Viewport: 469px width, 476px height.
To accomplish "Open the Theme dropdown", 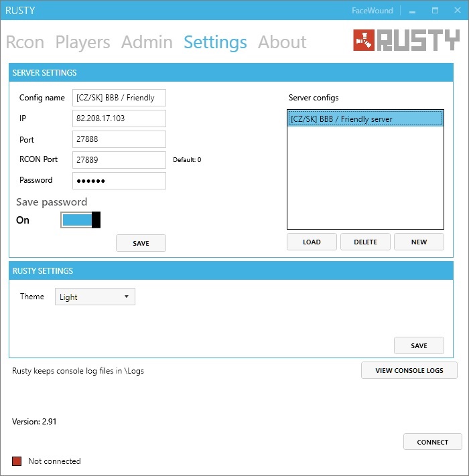I will (95, 297).
